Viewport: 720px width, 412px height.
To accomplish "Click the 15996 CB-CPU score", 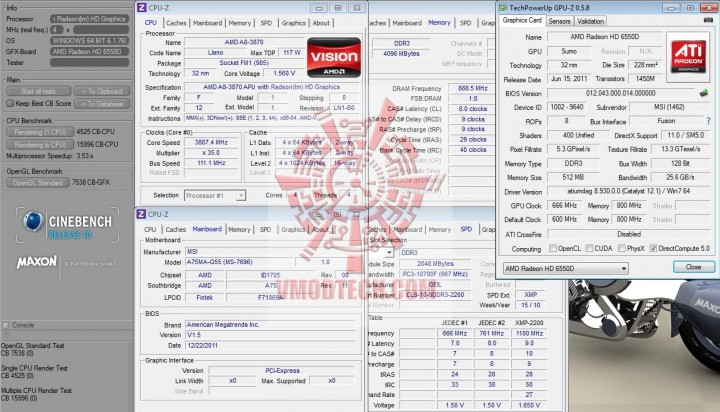I will click(x=97, y=144).
